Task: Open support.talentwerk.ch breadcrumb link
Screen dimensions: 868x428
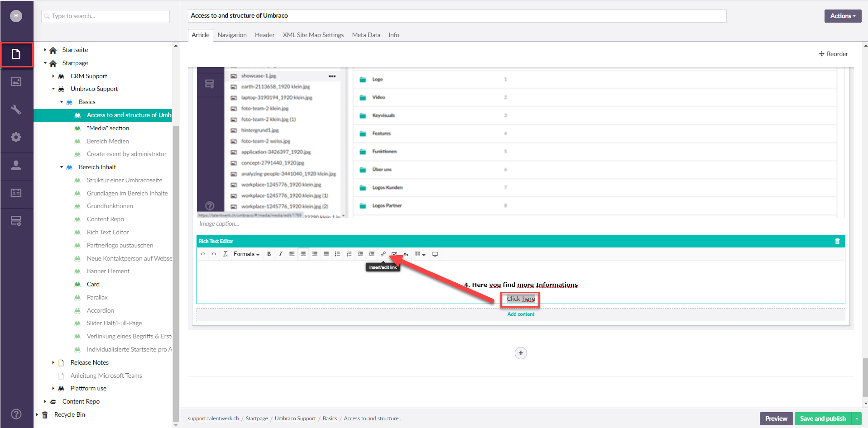Action: point(213,418)
